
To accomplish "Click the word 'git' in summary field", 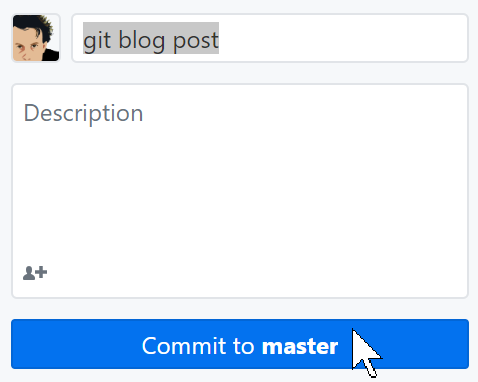I will click(97, 40).
